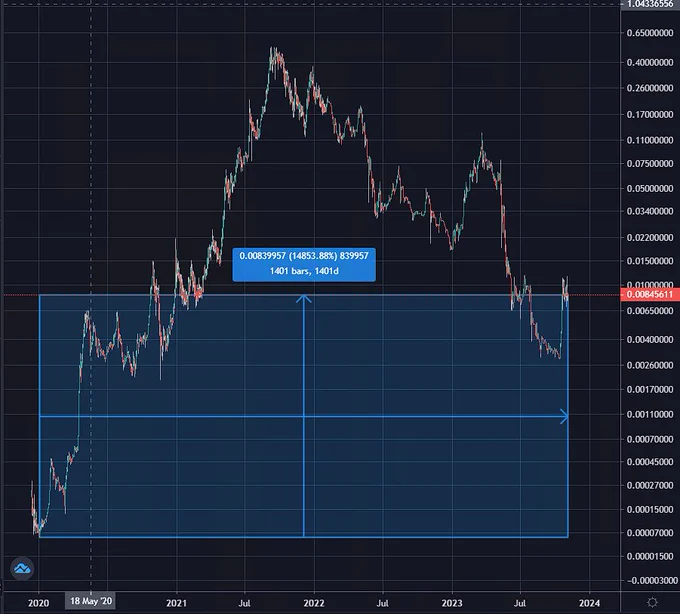
Task: Click the 0.00400000 price axis label
Action: pyautogui.click(x=650, y=340)
